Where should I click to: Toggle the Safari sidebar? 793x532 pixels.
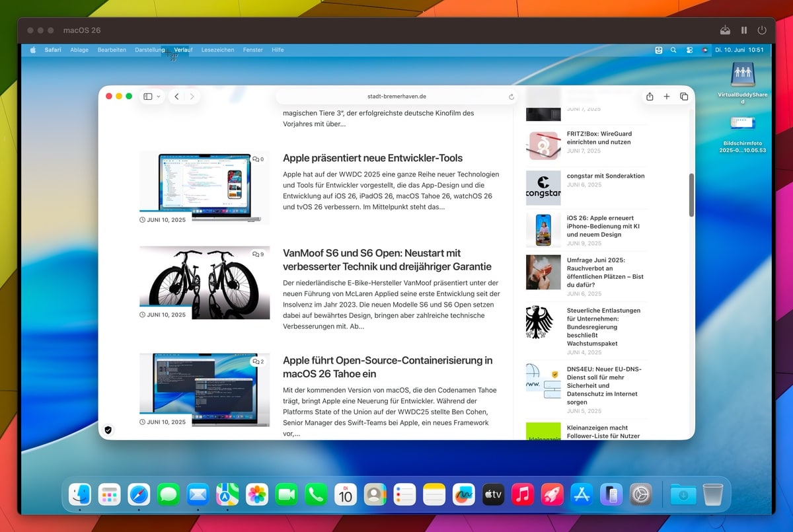148,96
